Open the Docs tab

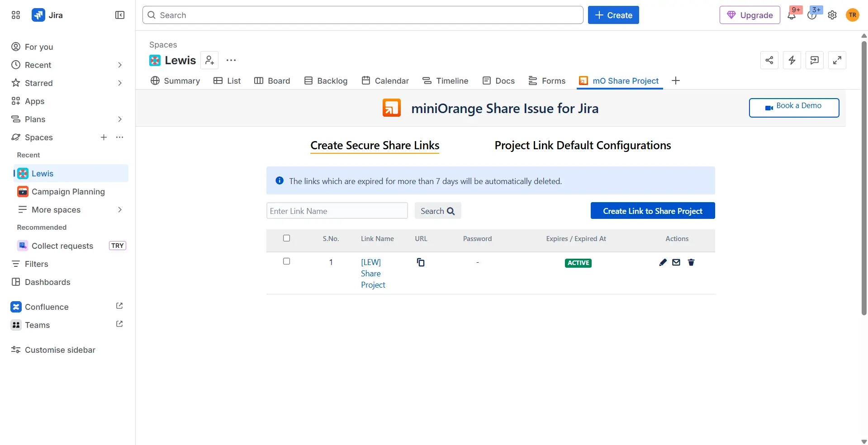[x=499, y=80]
